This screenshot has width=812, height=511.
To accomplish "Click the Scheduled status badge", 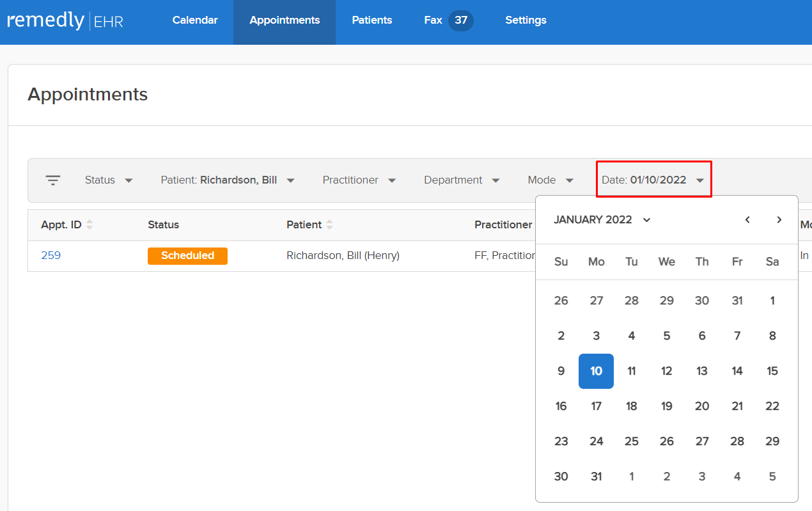I will [187, 256].
